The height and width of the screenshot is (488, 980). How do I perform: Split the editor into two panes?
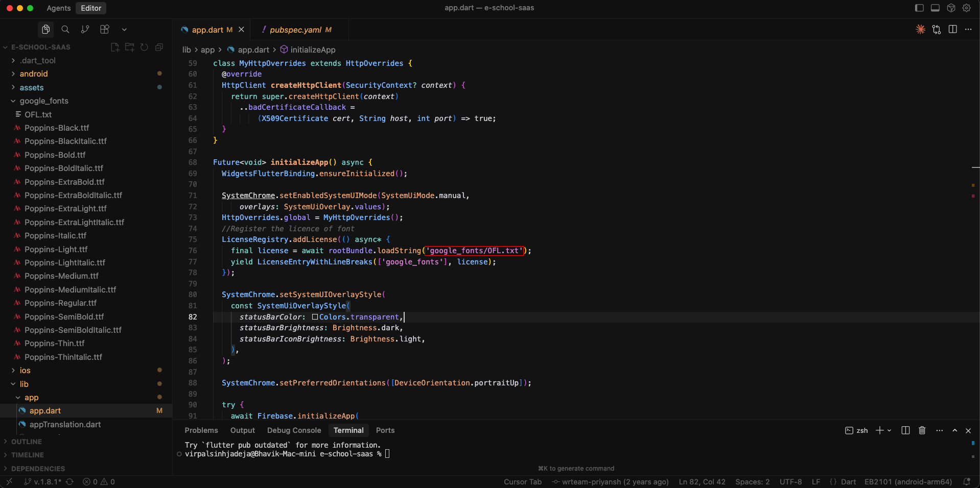tap(953, 29)
